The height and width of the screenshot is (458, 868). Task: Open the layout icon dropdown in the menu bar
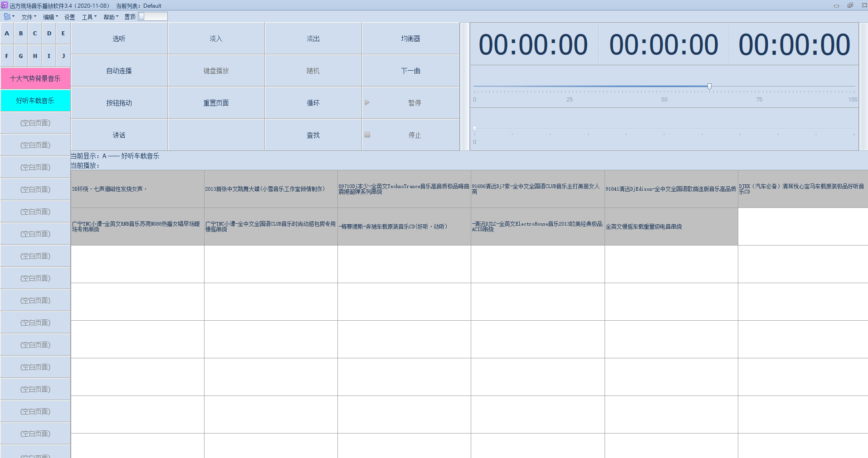point(9,17)
